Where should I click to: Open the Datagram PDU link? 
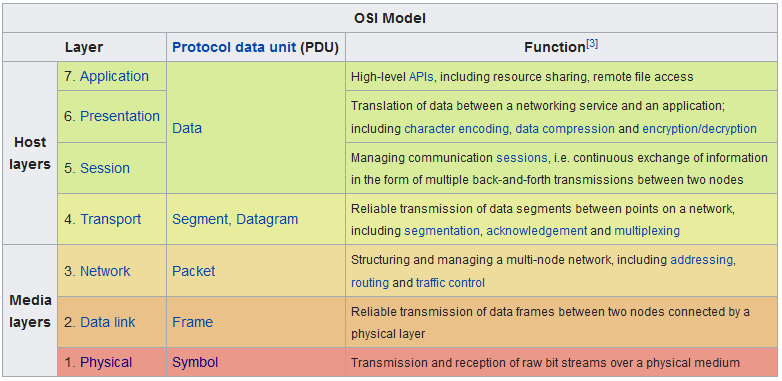point(267,219)
